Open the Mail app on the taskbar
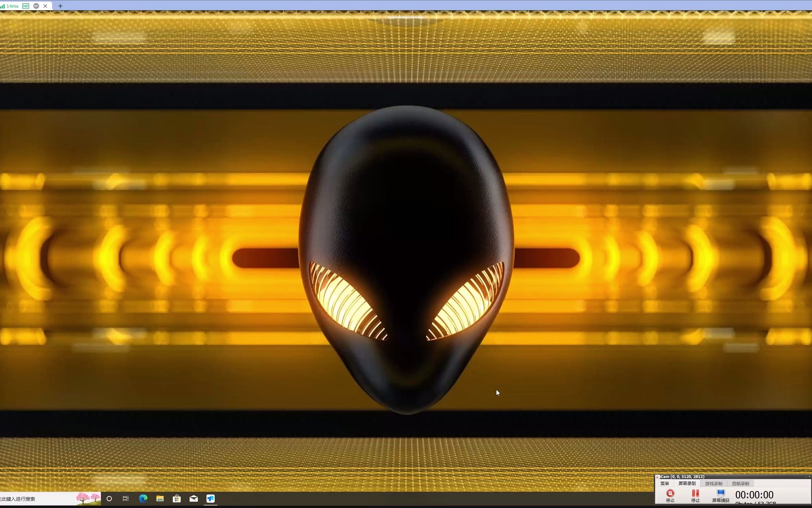812x508 pixels. 194,498
